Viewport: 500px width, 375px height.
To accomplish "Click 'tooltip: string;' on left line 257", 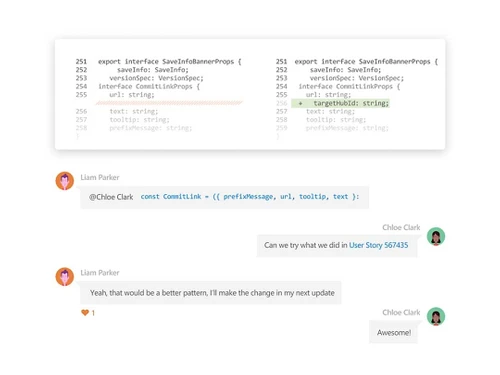I will pos(139,120).
